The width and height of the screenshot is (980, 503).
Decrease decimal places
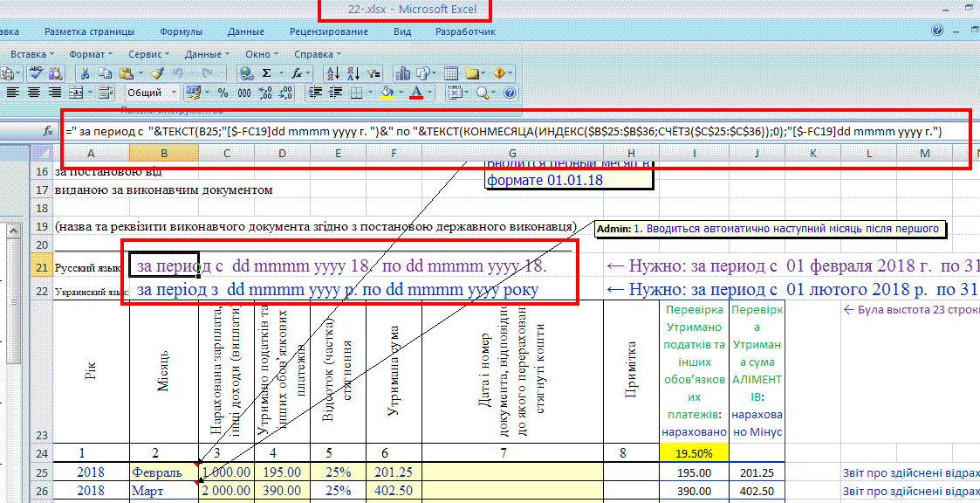285,93
